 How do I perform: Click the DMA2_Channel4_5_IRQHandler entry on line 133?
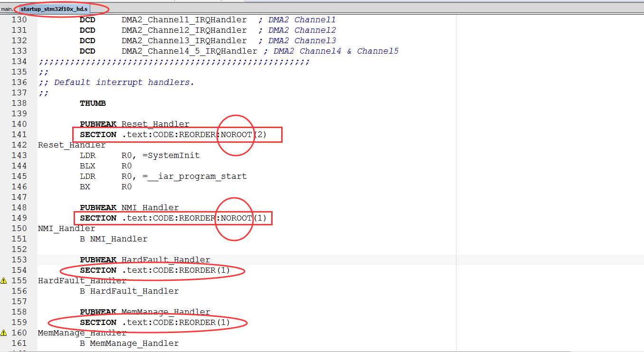point(189,51)
